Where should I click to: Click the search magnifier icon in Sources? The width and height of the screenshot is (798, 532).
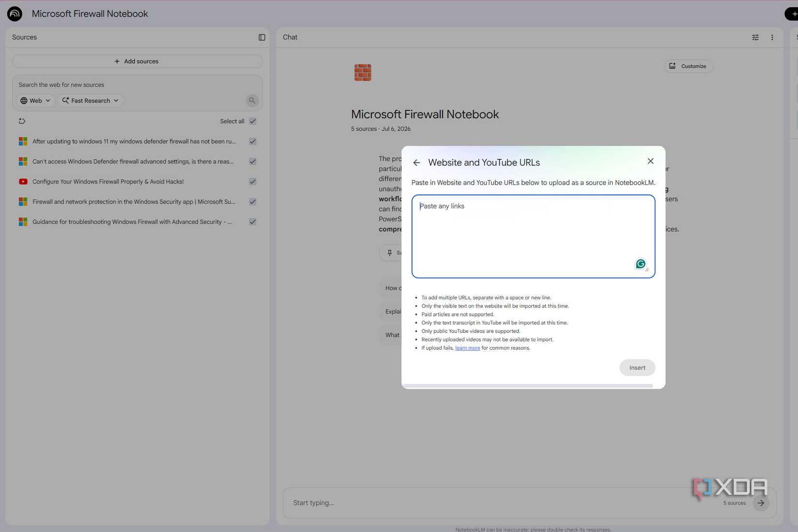tap(252, 101)
